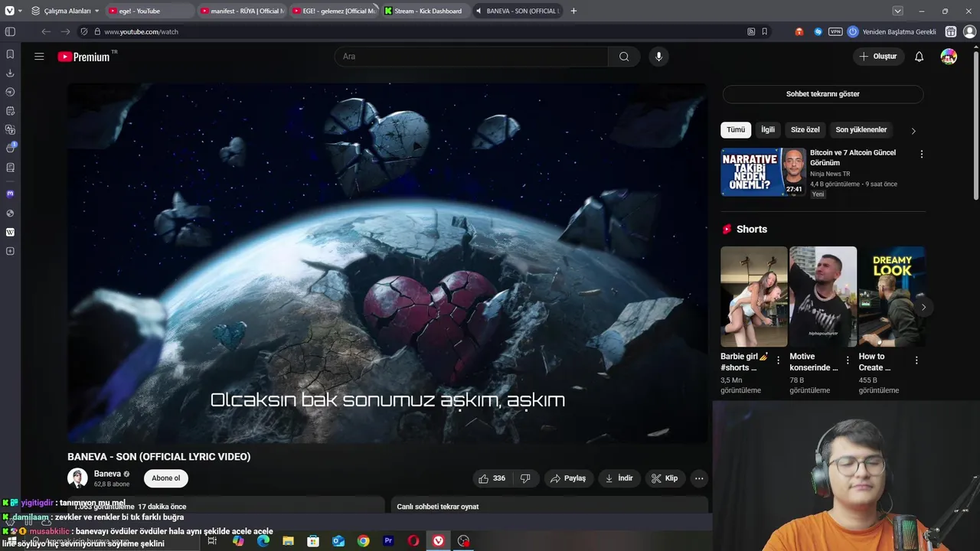Screen dimensions: 980x551
Task: Open the Vivaldi main menu icon
Action: click(9, 11)
